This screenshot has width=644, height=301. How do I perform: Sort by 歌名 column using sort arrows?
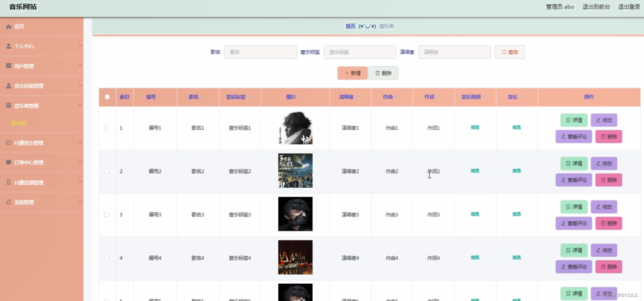coord(202,97)
